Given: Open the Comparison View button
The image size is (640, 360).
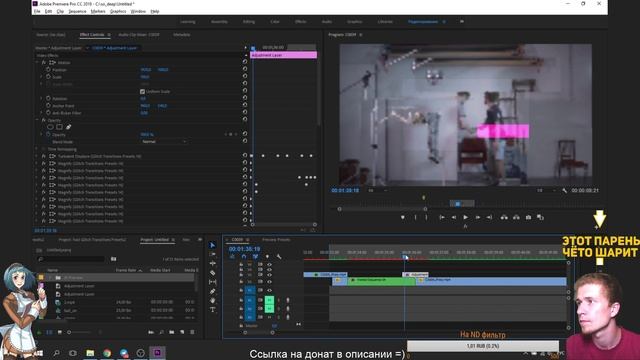Looking at the screenshot, I should click(x=540, y=218).
